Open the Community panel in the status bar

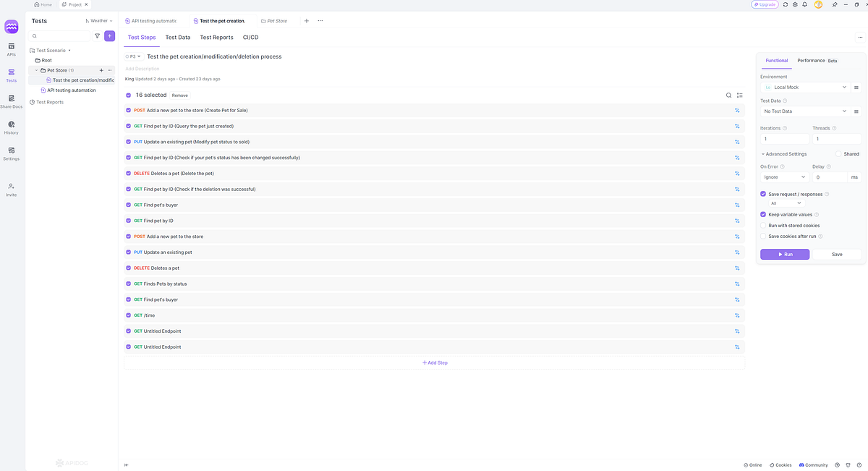pos(813,465)
